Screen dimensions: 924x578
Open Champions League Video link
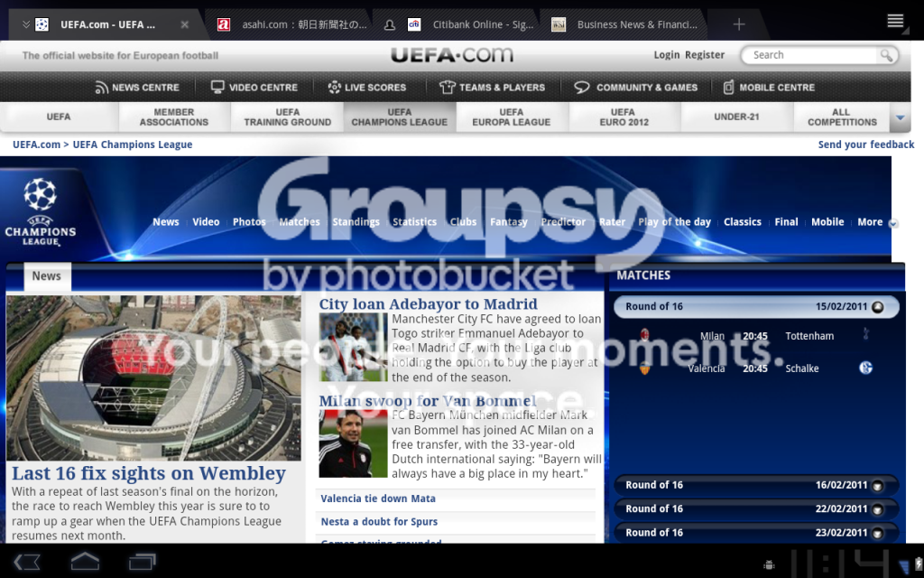pos(206,222)
